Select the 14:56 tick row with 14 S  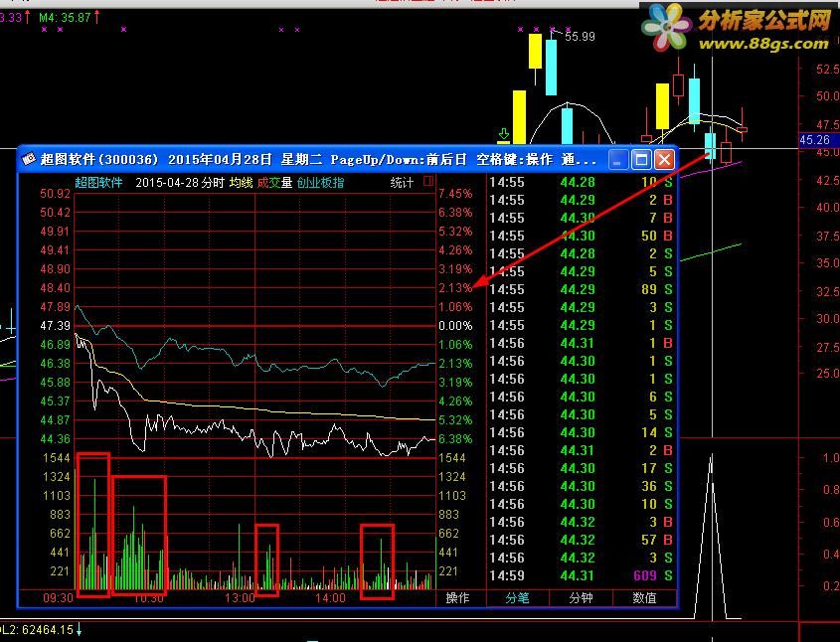point(582,432)
